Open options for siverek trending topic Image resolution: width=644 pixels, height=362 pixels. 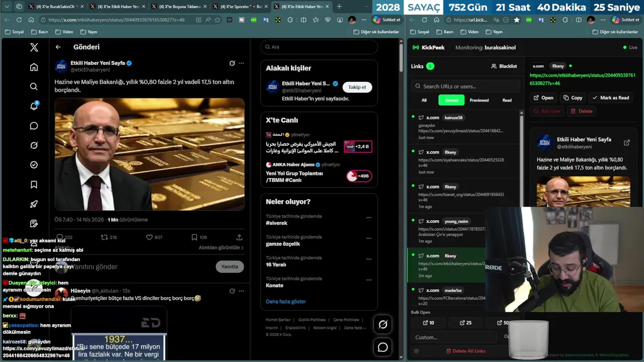point(369,218)
